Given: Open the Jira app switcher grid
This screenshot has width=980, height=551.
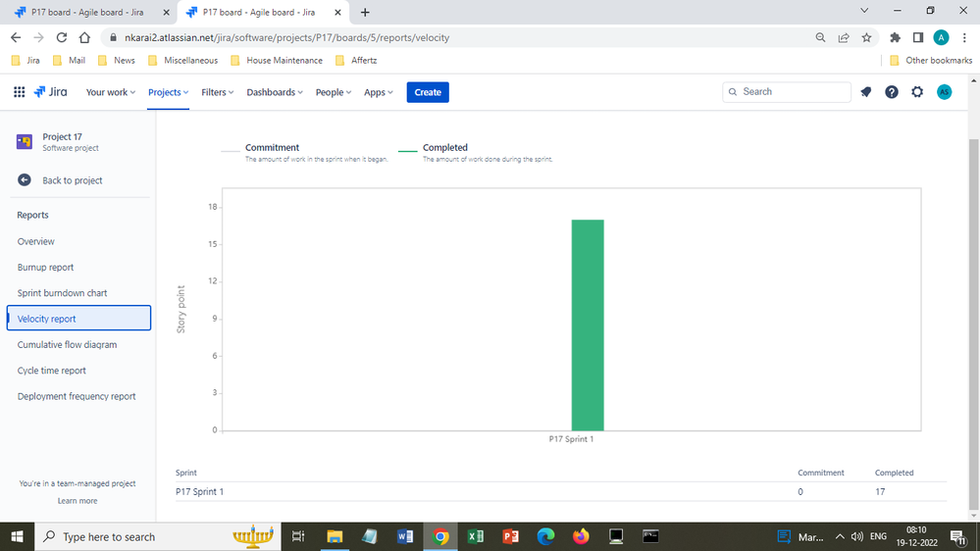Looking at the screenshot, I should pyautogui.click(x=20, y=92).
